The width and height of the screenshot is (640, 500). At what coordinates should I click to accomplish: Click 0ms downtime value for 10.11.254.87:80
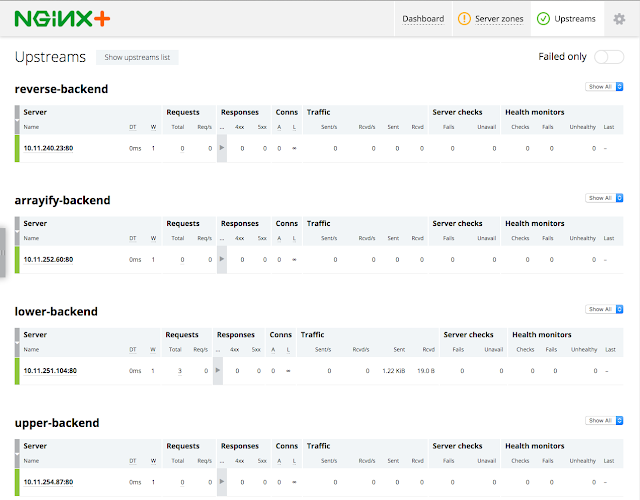tap(135, 482)
